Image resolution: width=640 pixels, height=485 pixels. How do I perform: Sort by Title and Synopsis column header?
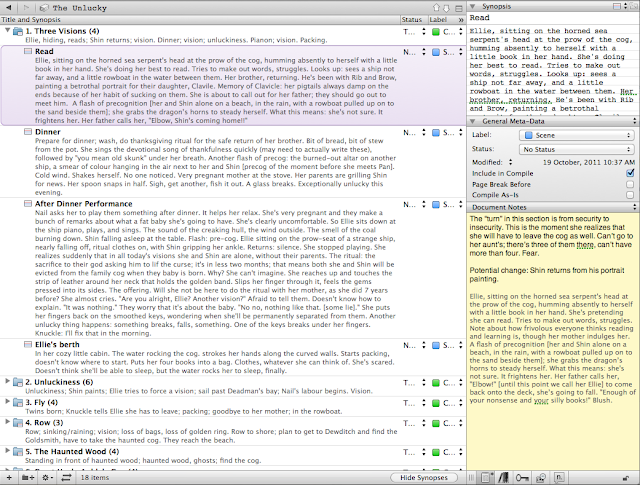200,20
